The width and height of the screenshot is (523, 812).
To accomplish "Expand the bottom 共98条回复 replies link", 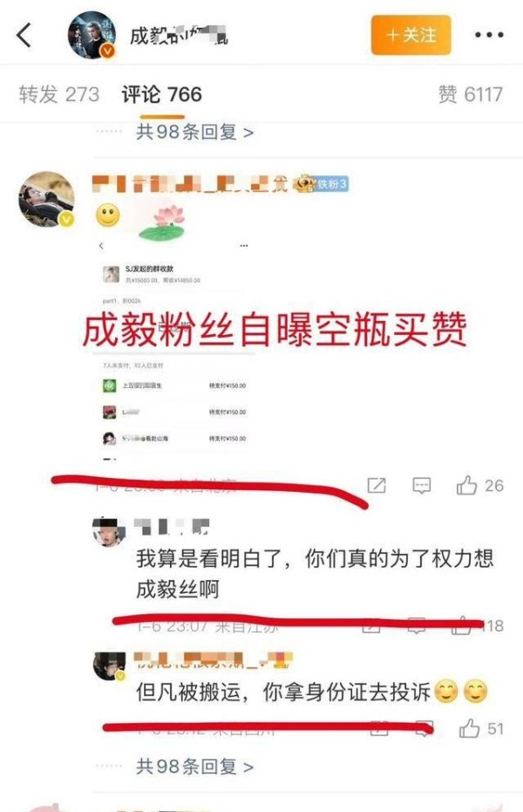I will point(194,766).
